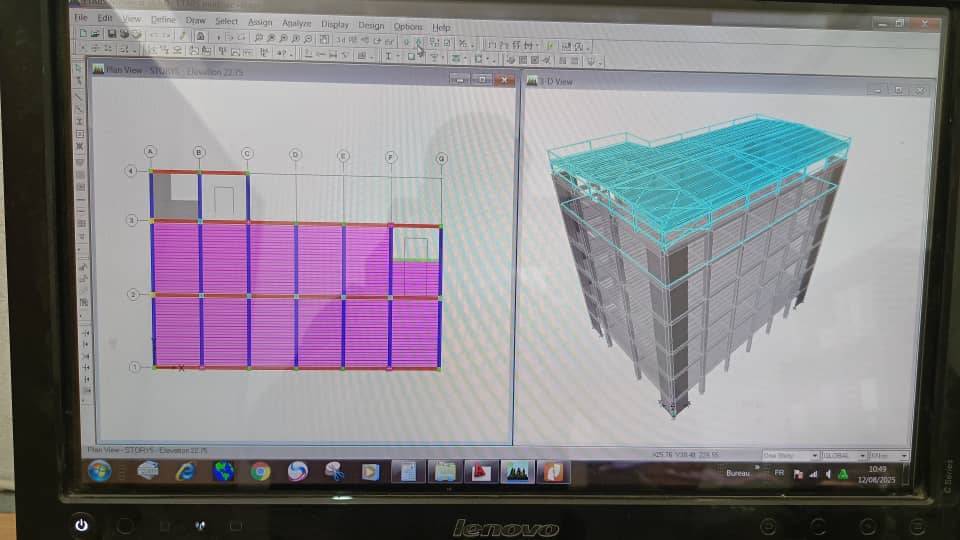Select the X-brace draw tool in side toolbar
Screen dimensions: 960x540
click(x=80, y=147)
